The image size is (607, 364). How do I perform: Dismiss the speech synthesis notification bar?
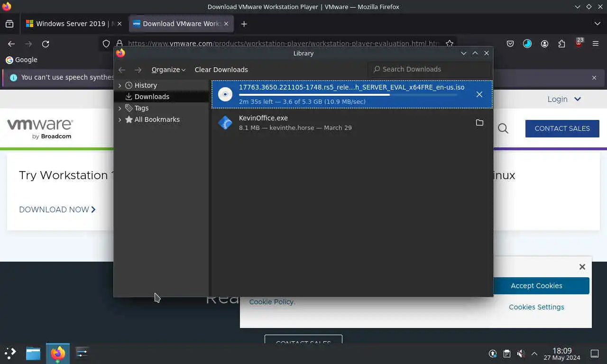click(594, 77)
